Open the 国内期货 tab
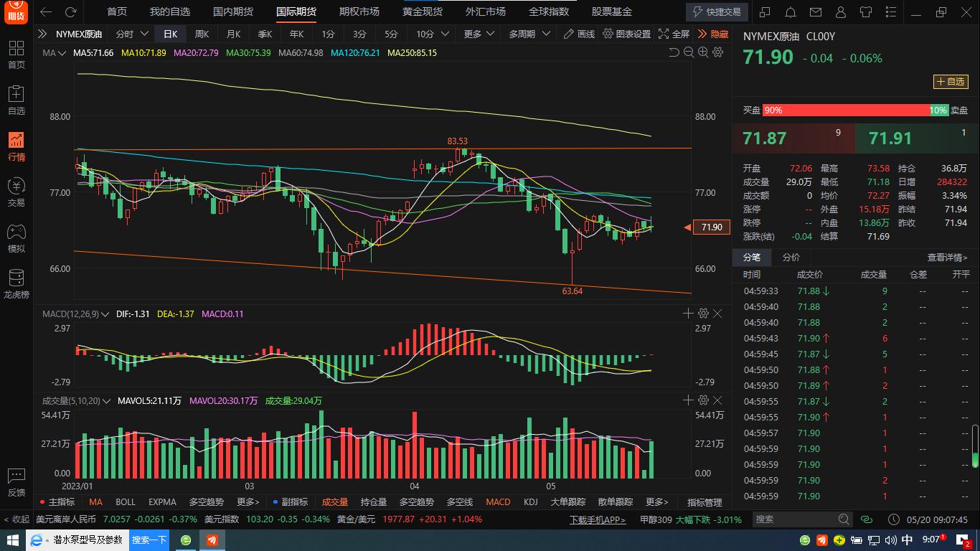This screenshot has width=980, height=551. (233, 11)
